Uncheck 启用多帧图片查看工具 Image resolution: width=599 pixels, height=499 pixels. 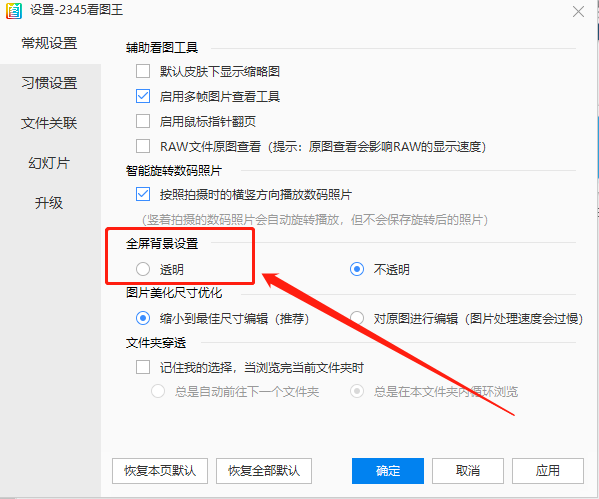[143, 96]
